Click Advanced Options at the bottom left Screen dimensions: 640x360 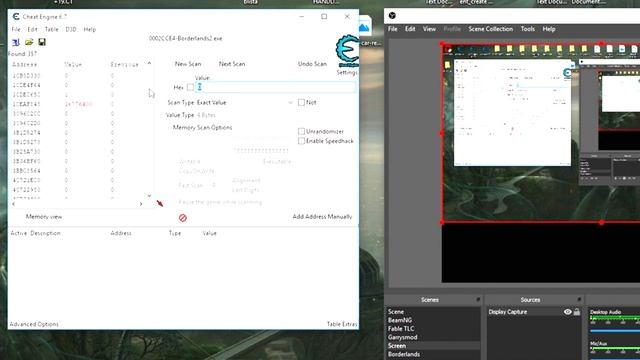[x=34, y=324]
